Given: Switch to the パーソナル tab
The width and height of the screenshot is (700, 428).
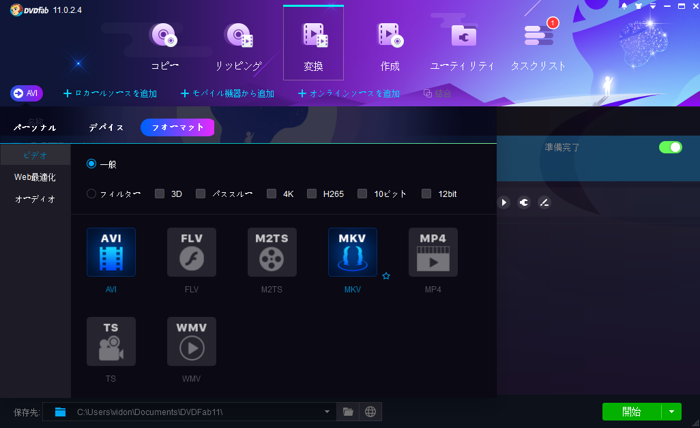Looking at the screenshot, I should 35,128.
